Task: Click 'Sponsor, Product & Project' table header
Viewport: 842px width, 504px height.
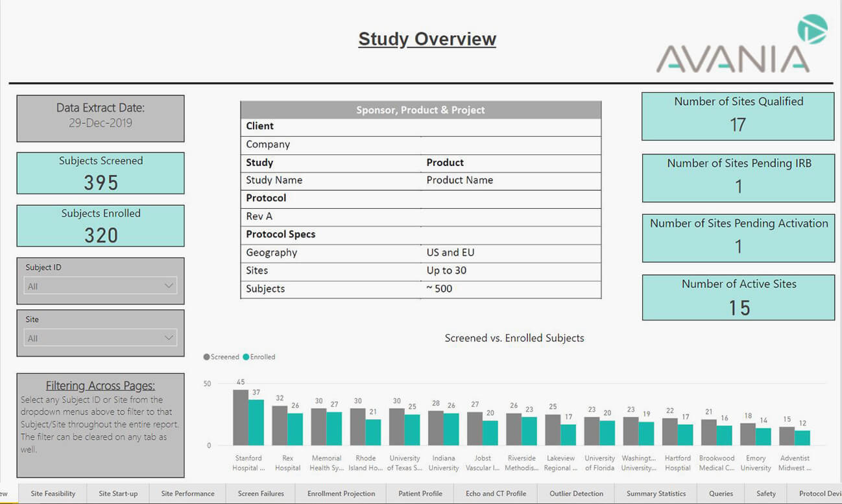Action: tap(420, 110)
